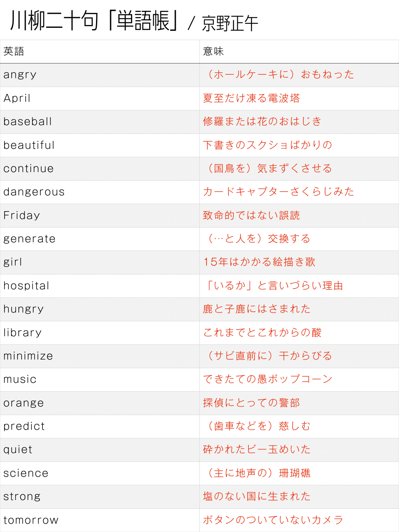Click the word angry
The width and height of the screenshot is (399, 532).
[x=20, y=75]
